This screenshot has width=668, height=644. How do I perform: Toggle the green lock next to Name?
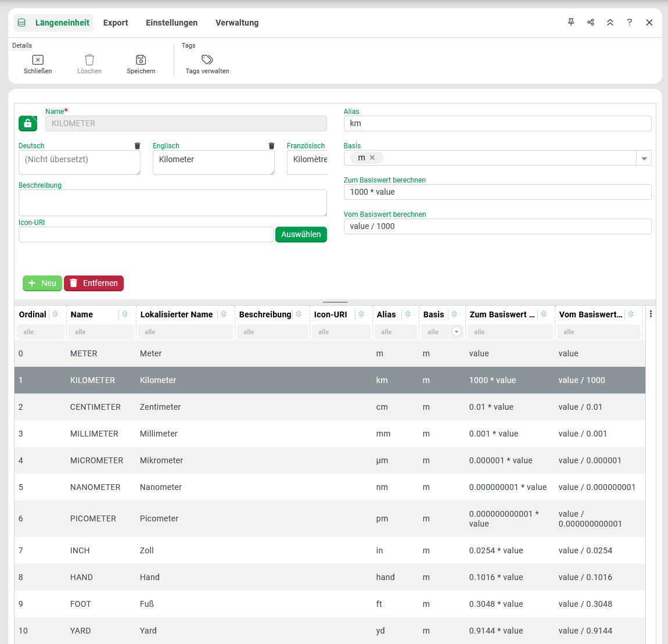(x=28, y=123)
